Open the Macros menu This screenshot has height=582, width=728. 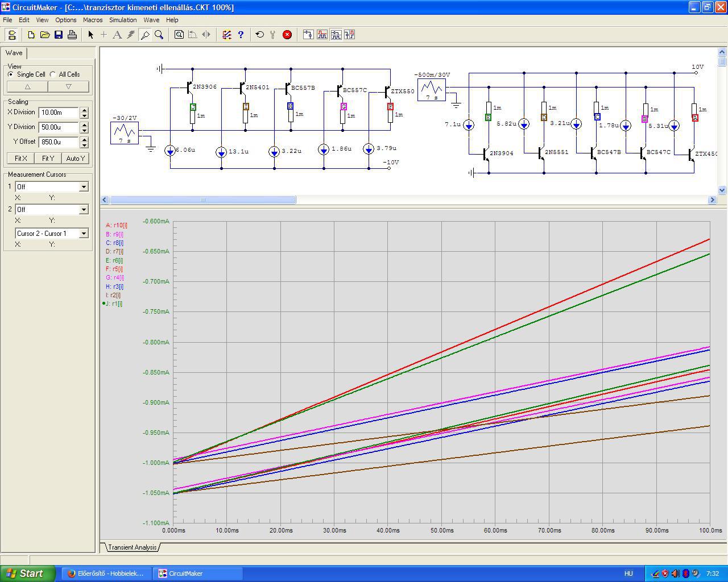[x=93, y=20]
